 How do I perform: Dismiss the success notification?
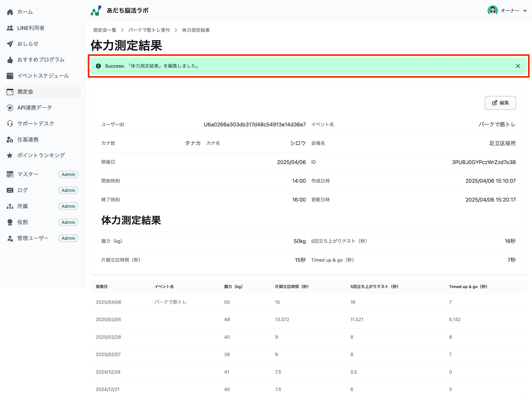[518, 66]
